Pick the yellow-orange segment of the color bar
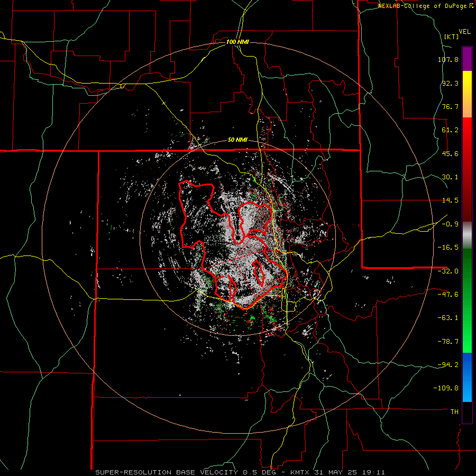 pyautogui.click(x=467, y=94)
